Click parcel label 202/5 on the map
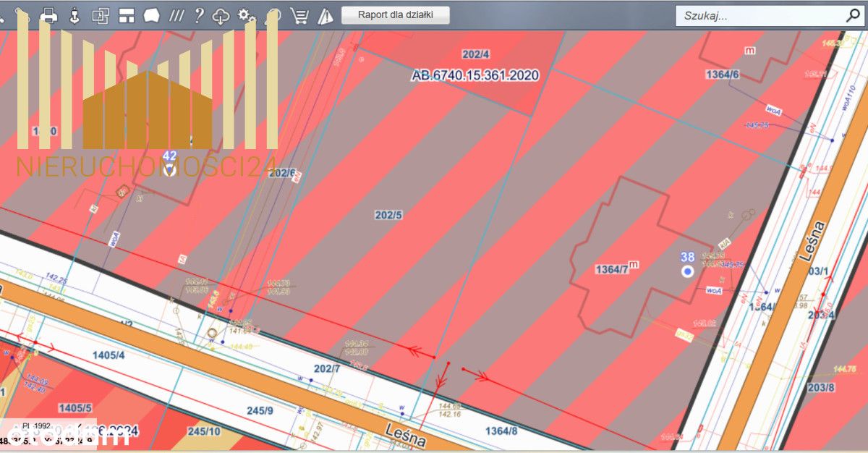 (x=388, y=215)
